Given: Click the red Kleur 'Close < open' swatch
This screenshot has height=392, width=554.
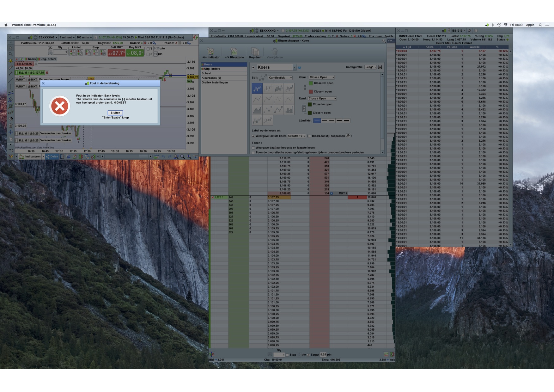Looking at the screenshot, I should click(x=311, y=92).
